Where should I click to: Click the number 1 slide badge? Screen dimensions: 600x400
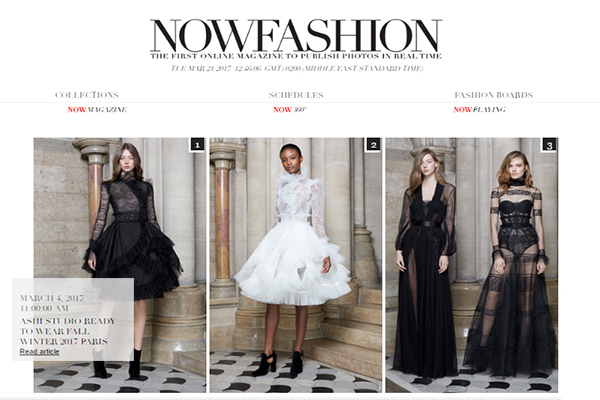[x=197, y=145]
